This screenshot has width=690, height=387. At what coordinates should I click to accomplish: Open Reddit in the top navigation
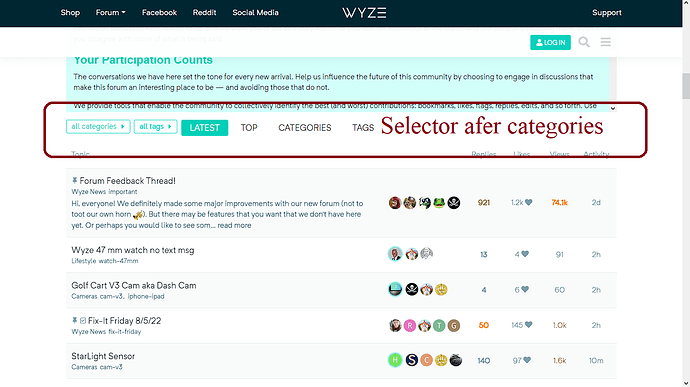tap(204, 13)
